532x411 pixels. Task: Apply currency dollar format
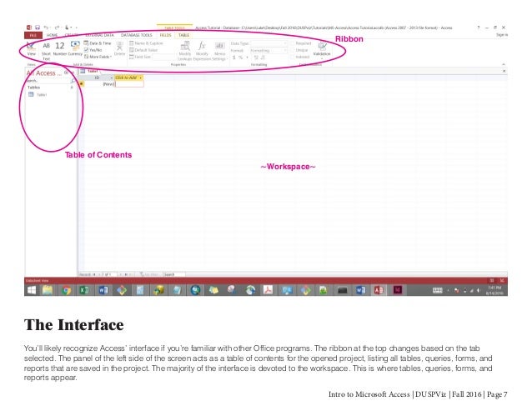[233, 58]
